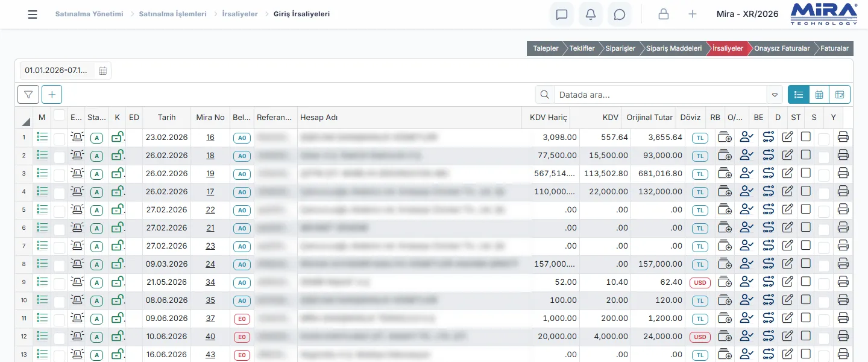Tick the ST checkbox for Mira No 35

806,300
